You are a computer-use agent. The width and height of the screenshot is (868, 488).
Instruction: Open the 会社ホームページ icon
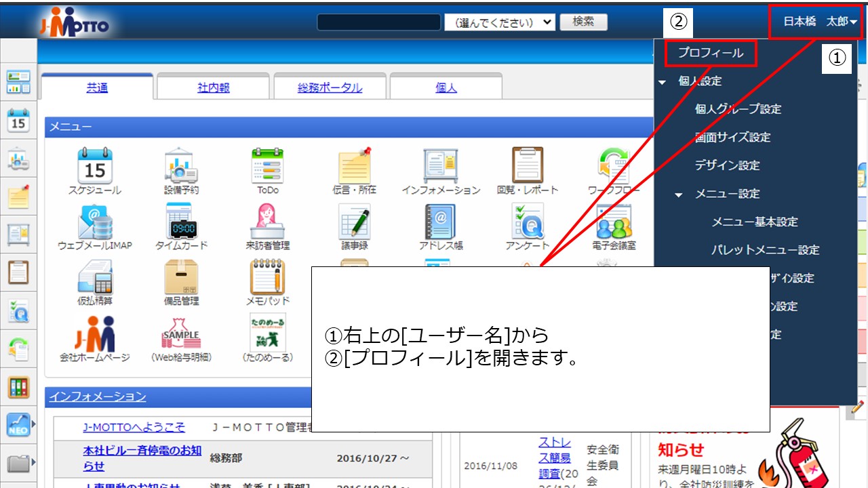click(95, 333)
